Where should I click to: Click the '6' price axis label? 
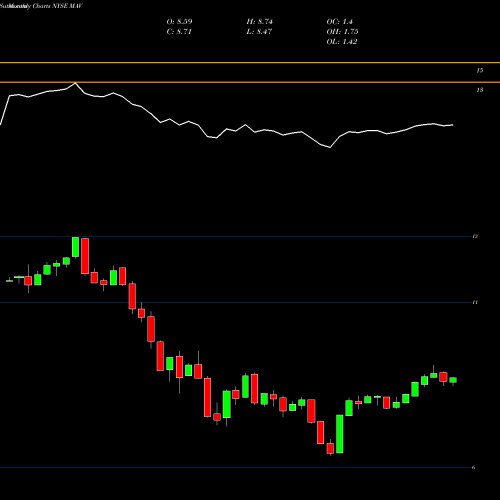click(473, 467)
